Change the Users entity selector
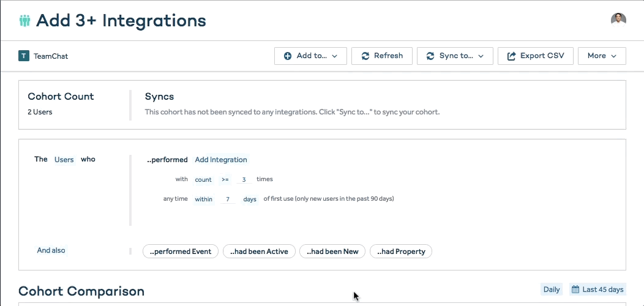The height and width of the screenshot is (306, 644). [x=64, y=160]
